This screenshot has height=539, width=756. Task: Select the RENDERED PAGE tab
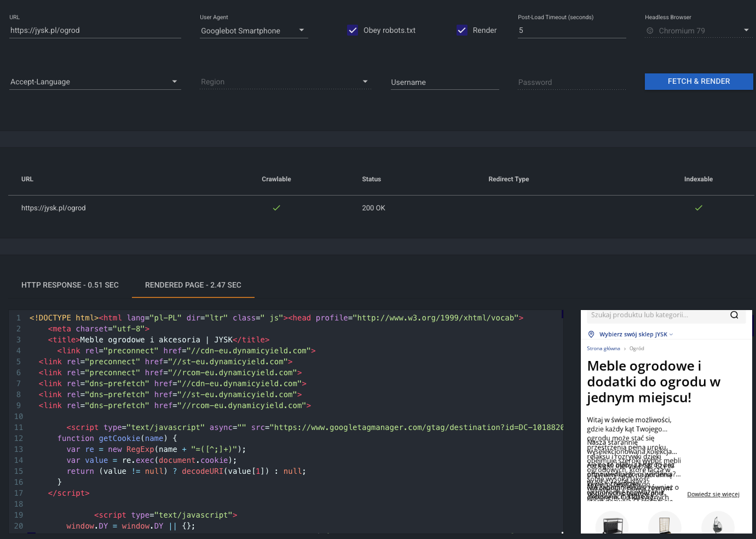point(193,285)
